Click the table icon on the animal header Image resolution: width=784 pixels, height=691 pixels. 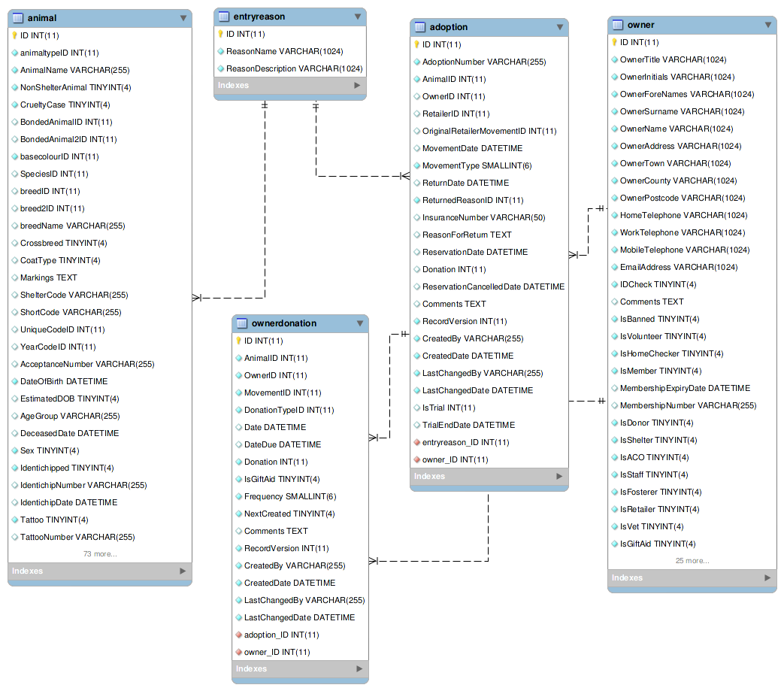click(x=19, y=17)
